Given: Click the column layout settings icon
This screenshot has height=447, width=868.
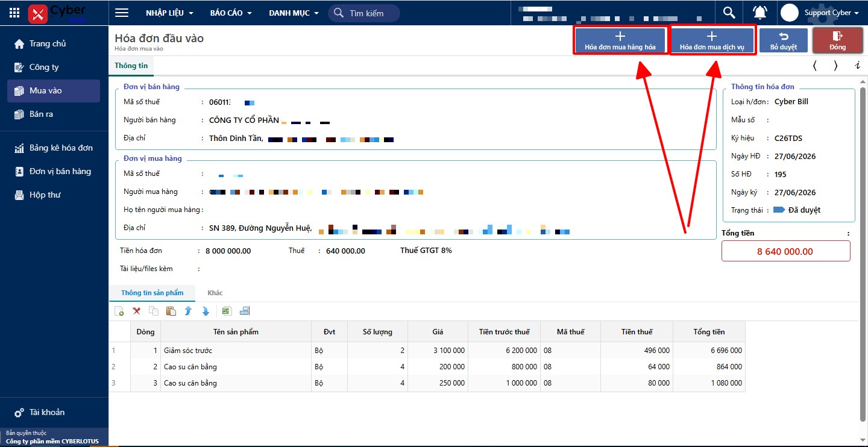Looking at the screenshot, I should click(x=245, y=311).
